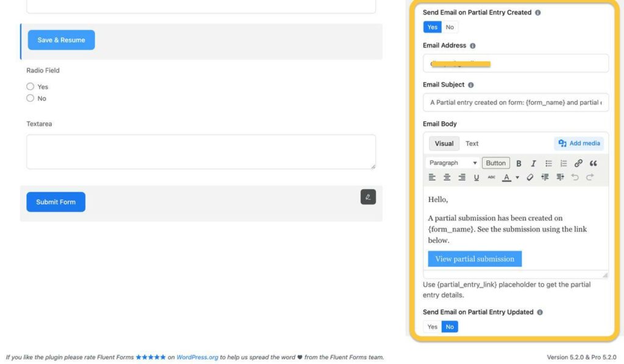This screenshot has width=624, height=364.
Task: Select No in the Radio Field
Action: 30,98
